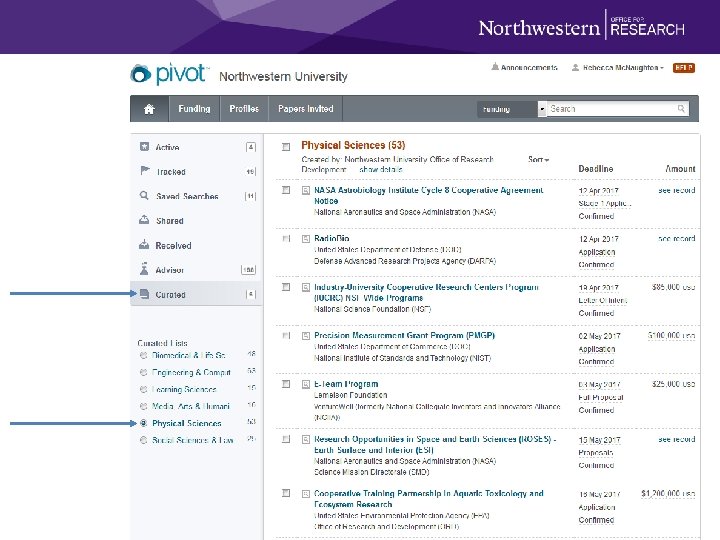Tick checkbox for NASA Astrobiology Institute Cycle 8
The height and width of the screenshot is (540, 720).
coord(286,190)
